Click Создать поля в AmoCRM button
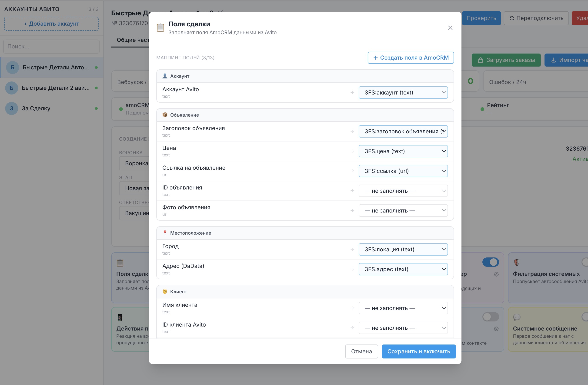 click(x=411, y=58)
